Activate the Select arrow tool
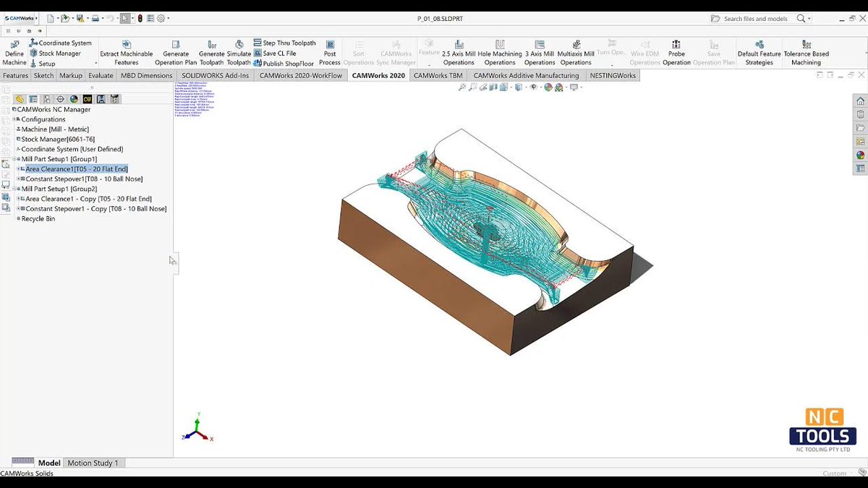Viewport: 868px width, 488px height. point(125,18)
